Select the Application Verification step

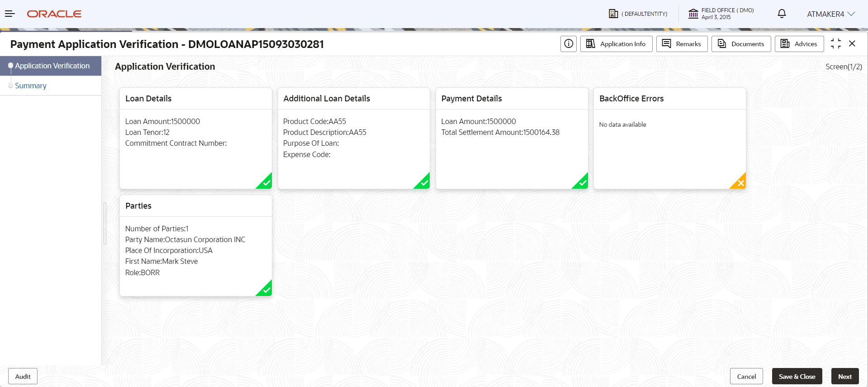(x=51, y=66)
